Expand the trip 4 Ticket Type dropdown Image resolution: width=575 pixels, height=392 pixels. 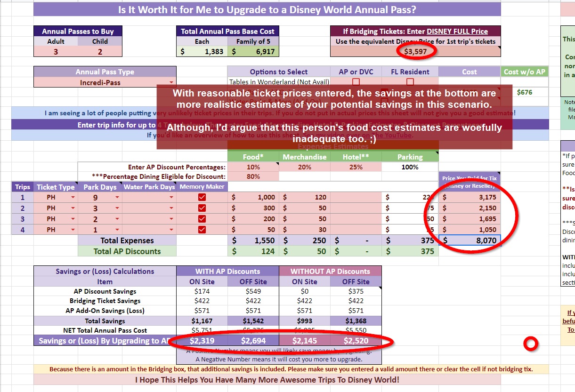[73, 230]
